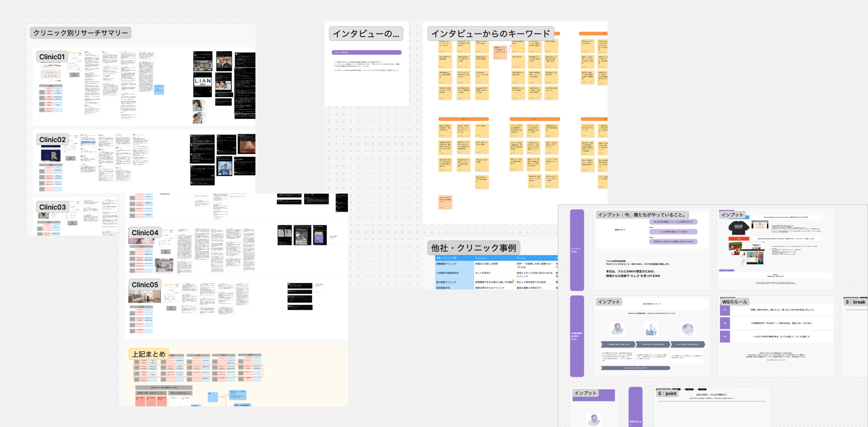868x427 pixels.
Task: Click the globe icon in MVV steps
Action: (688, 329)
